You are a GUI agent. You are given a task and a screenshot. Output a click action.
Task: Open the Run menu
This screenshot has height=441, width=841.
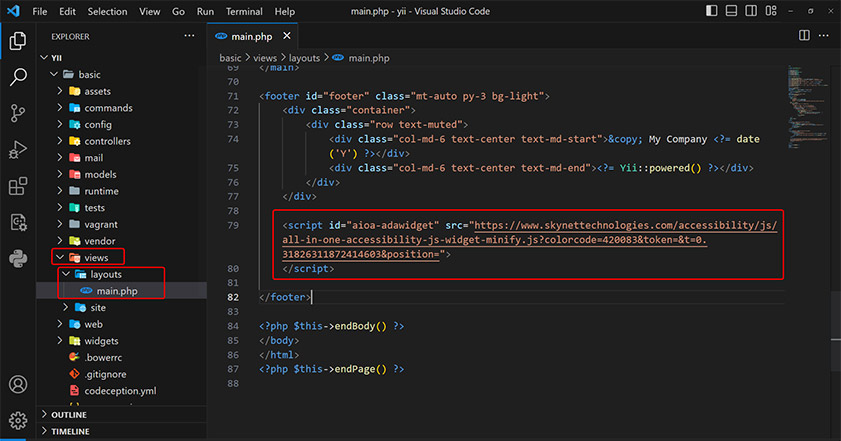coord(205,11)
